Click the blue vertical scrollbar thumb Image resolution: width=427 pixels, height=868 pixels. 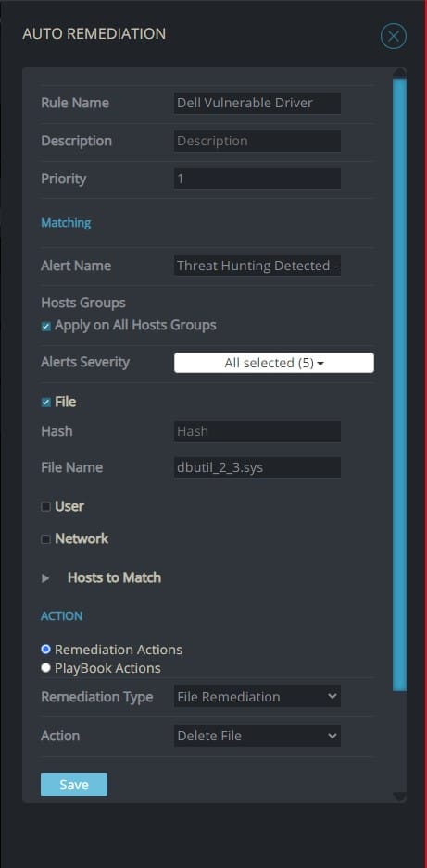(399, 384)
